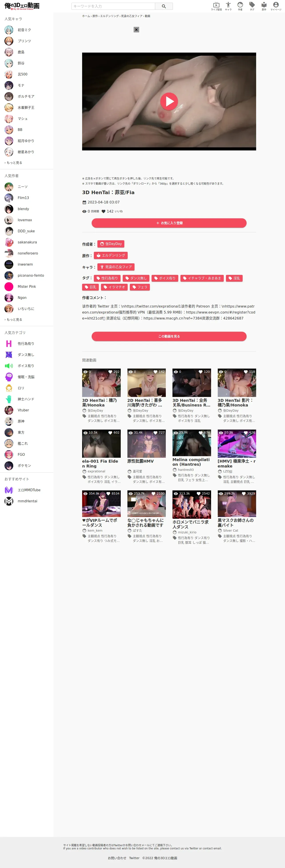Click この動画を見る button
Screen dimensions: 285x868
(x=169, y=336)
